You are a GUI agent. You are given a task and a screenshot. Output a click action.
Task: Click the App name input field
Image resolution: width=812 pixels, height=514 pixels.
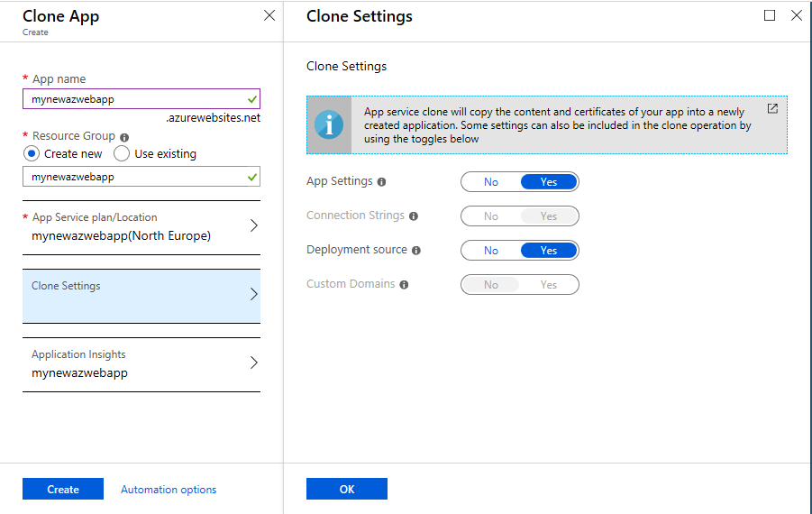pos(141,99)
